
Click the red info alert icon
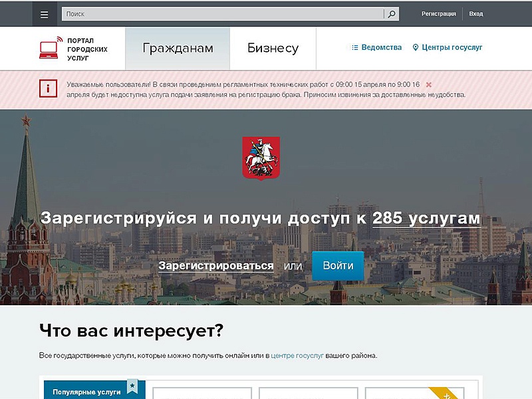point(48,88)
